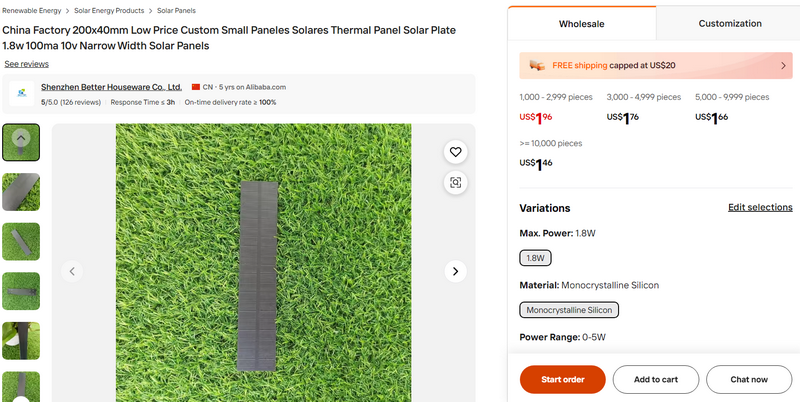Click the free shipping package icon

point(537,65)
